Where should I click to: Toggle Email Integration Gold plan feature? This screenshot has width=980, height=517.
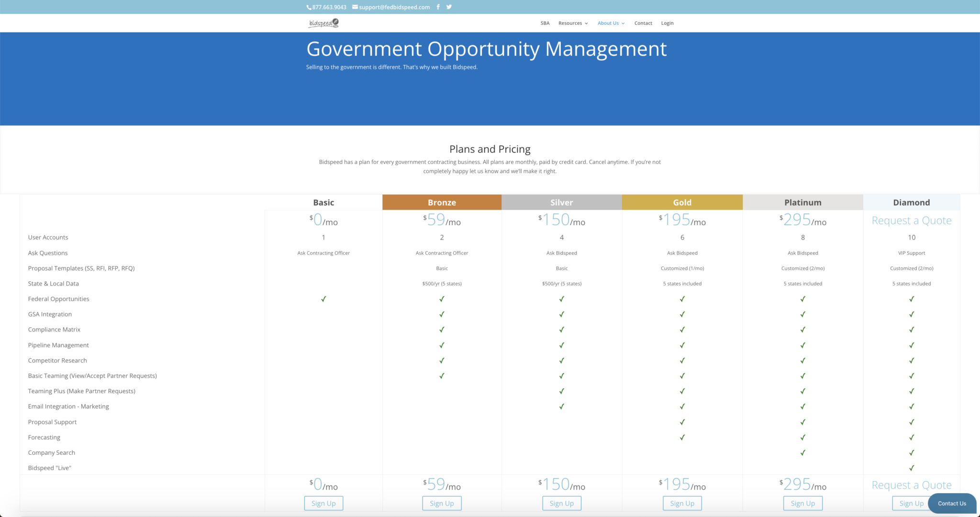click(x=682, y=406)
